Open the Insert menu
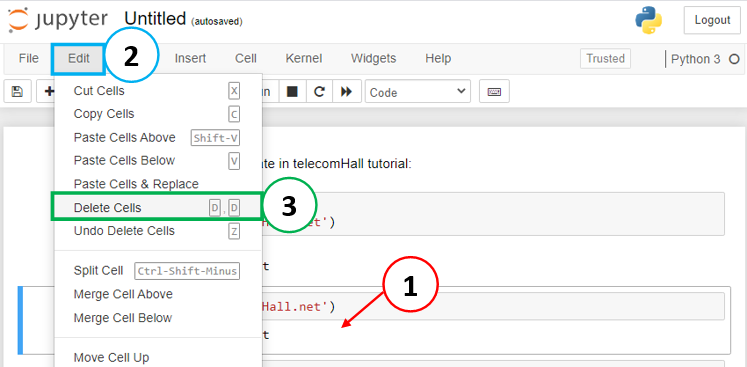The image size is (747, 367). [190, 58]
